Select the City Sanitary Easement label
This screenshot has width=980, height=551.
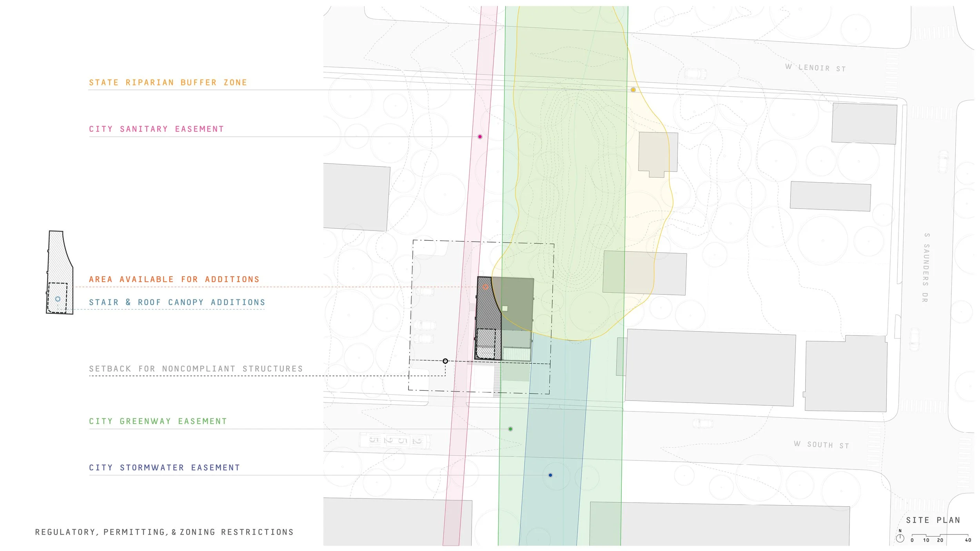(156, 129)
